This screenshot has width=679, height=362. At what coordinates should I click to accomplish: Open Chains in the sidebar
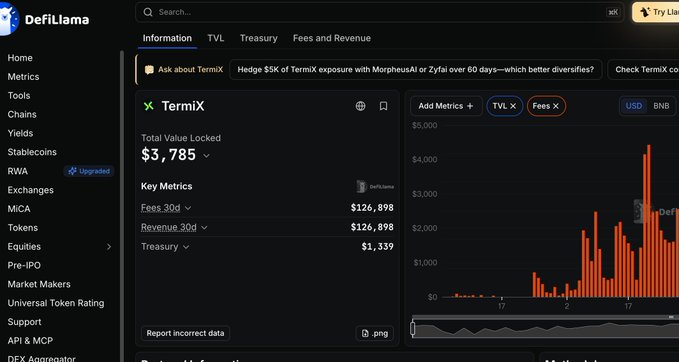(22, 114)
